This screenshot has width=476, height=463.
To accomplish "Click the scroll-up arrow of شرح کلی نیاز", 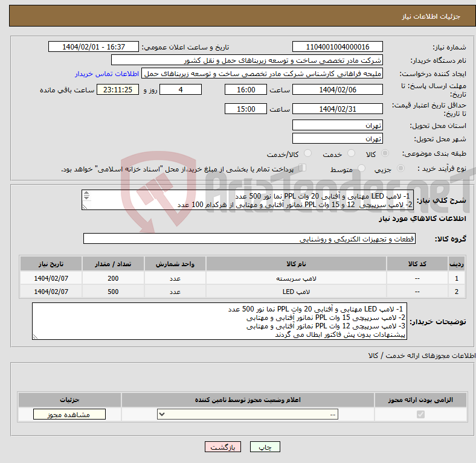I will 86,193.
